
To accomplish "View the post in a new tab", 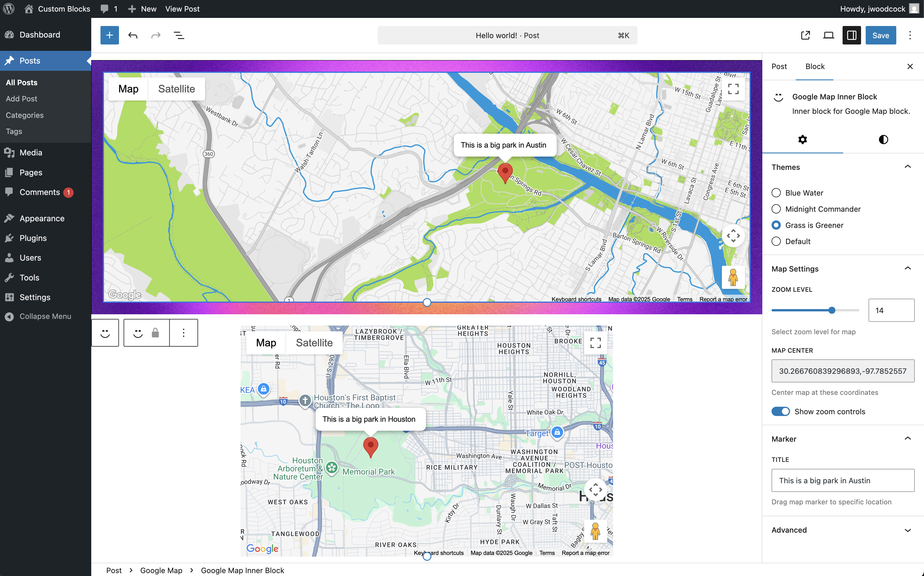I will [x=805, y=36].
